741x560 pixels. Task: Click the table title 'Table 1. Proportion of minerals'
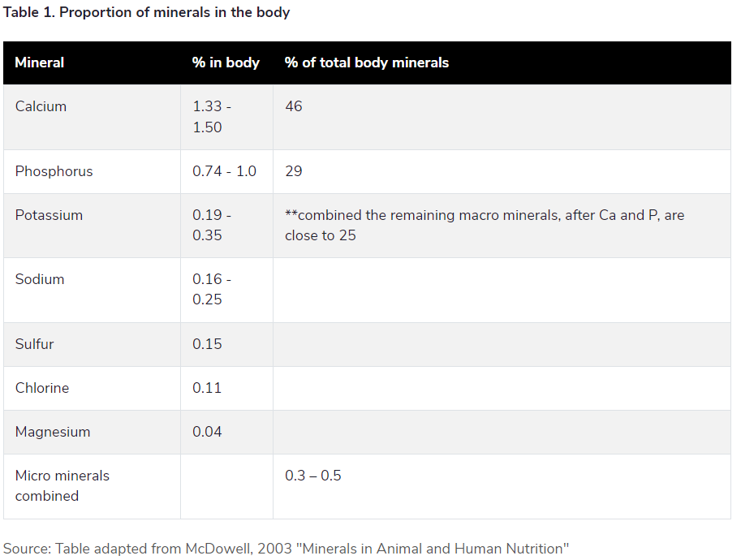click(x=147, y=12)
